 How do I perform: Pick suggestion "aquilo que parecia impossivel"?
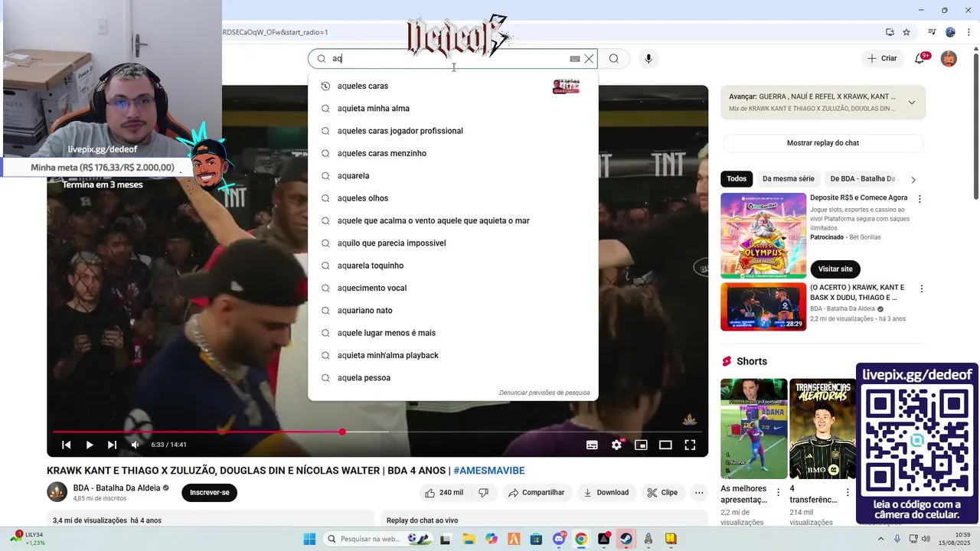(452, 243)
